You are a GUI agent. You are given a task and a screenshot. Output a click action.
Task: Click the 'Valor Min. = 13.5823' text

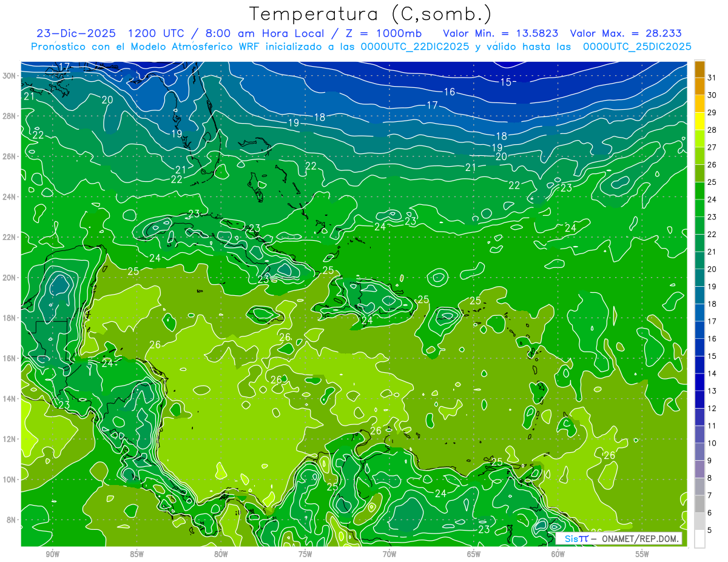tap(501, 33)
